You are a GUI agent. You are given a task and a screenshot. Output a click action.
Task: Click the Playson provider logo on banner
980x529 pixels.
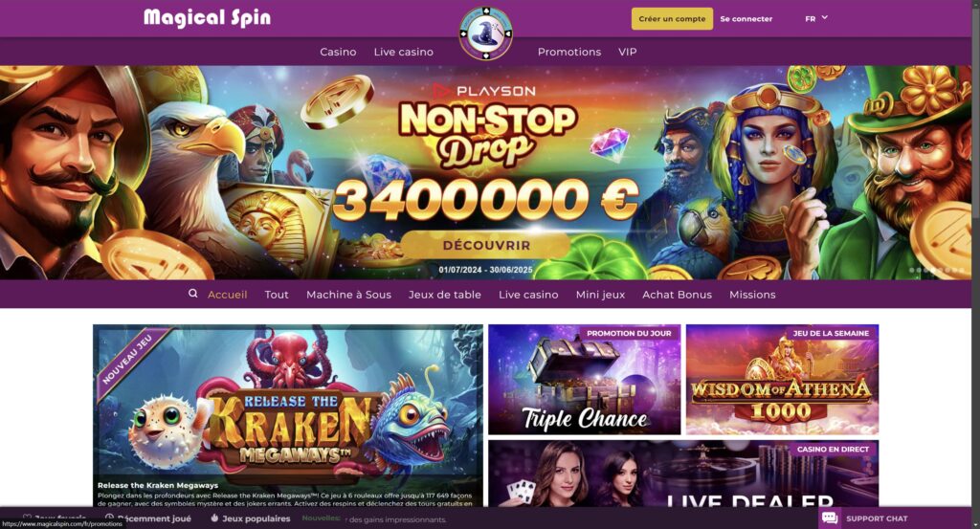[x=484, y=91]
